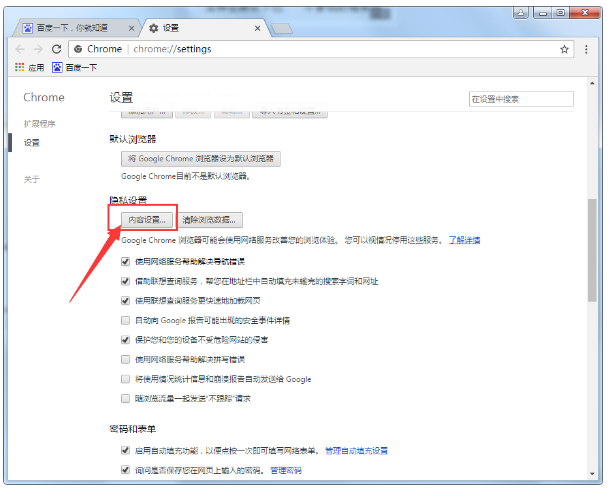Open a new tab with the new-tab button
Viewport: 610px width, 488px height.
coord(282,28)
